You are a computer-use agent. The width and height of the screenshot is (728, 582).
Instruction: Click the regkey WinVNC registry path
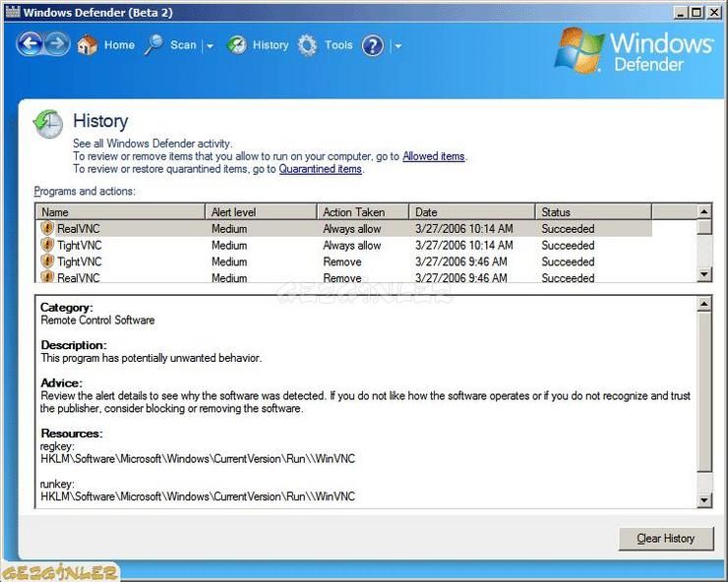click(198, 459)
